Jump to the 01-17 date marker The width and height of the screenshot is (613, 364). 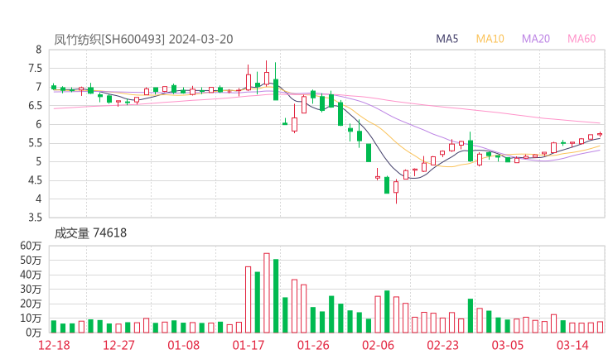click(x=249, y=345)
